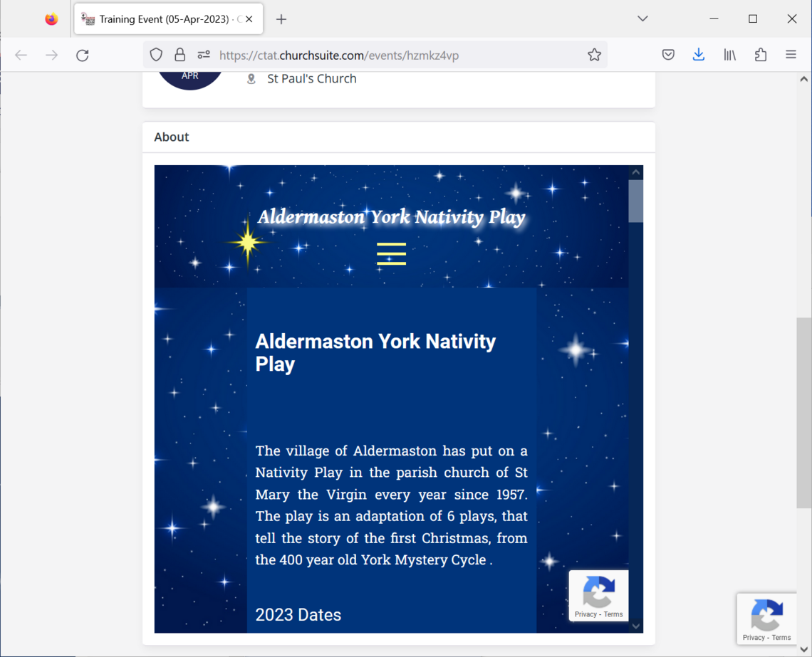Show site security padlock info
Image resolution: width=812 pixels, height=657 pixels.
(x=179, y=55)
